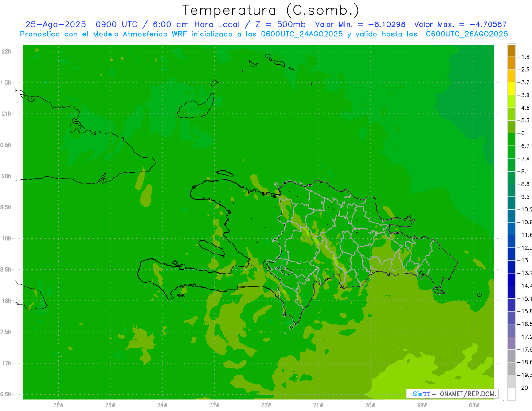Click the '72W' longitude label
532x411 pixels.
[x=266, y=405]
